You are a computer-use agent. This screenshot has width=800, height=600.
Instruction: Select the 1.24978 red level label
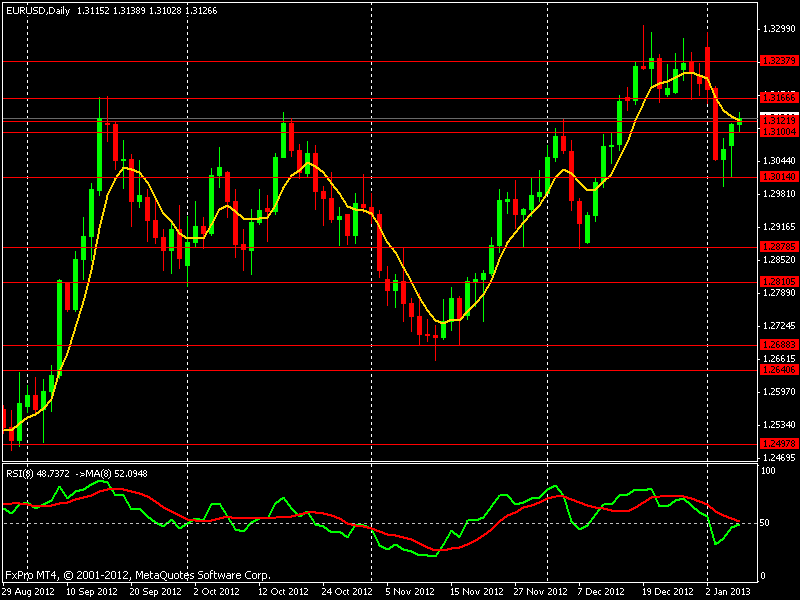click(779, 443)
